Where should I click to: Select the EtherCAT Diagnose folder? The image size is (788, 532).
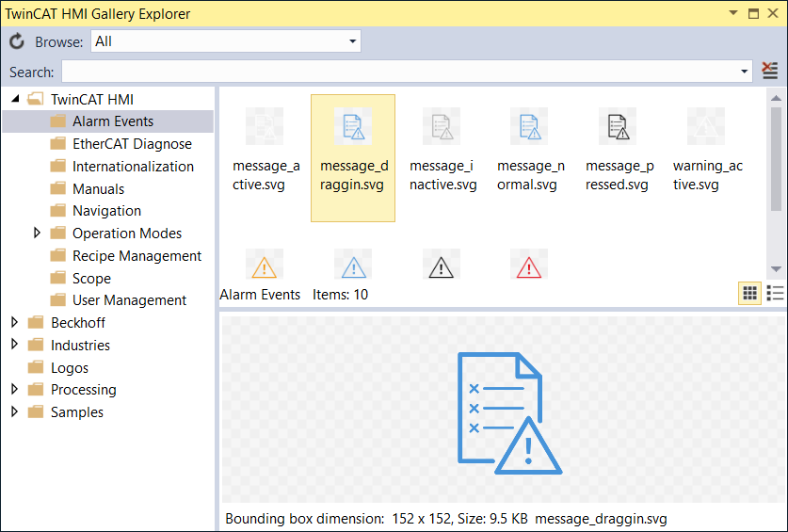click(121, 144)
